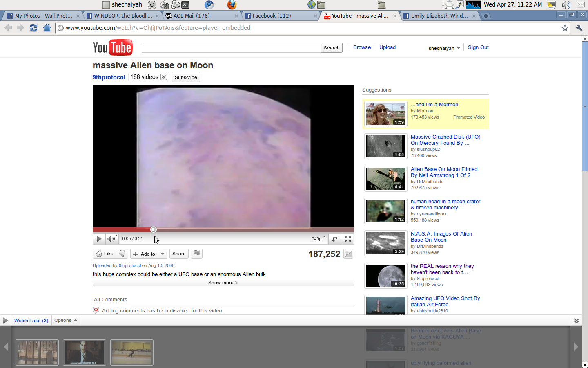Open '...and I'm a Mormon' video thumbnail
This screenshot has height=368, width=588.
(386, 114)
